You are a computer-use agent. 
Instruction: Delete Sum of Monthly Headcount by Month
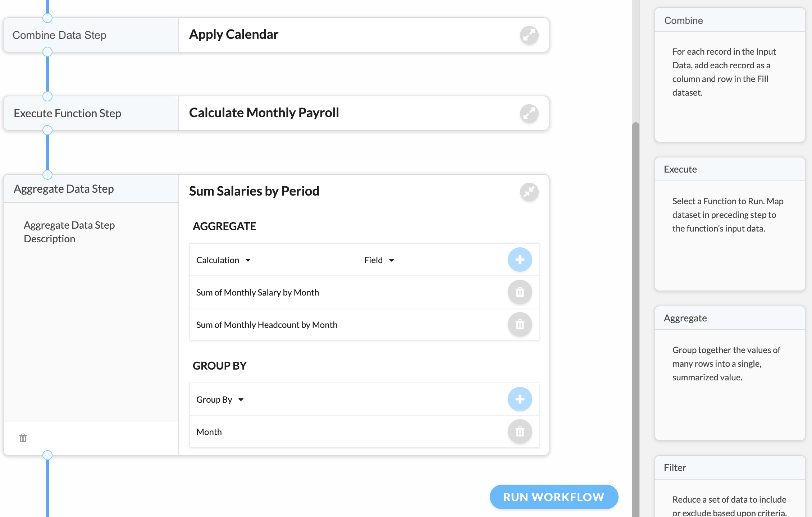(x=520, y=324)
